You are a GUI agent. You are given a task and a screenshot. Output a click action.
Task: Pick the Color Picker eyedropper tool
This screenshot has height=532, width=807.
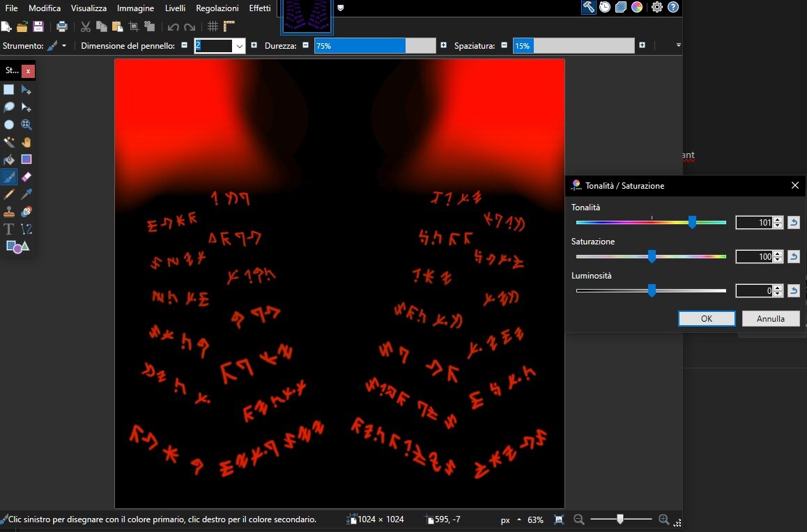coord(26,194)
